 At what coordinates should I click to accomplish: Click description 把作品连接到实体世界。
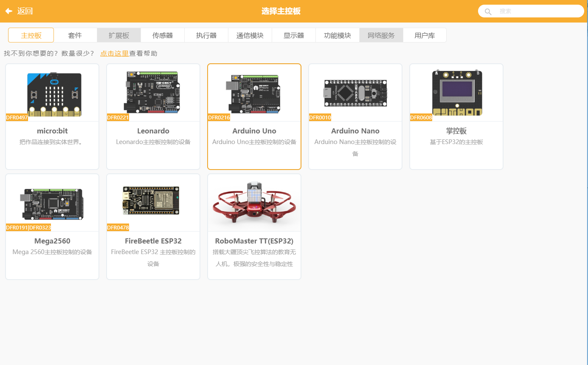52,142
